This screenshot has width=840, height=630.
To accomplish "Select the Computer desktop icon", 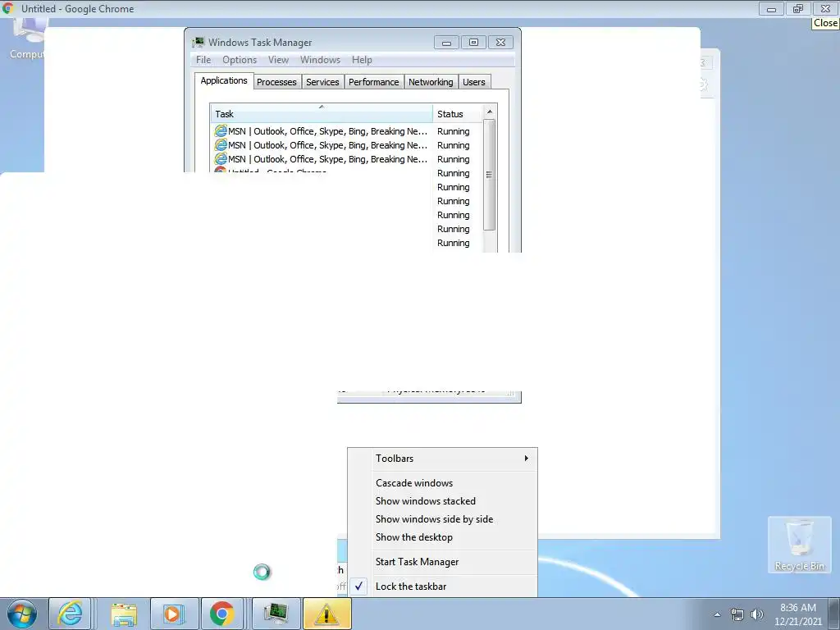I will tap(27, 39).
